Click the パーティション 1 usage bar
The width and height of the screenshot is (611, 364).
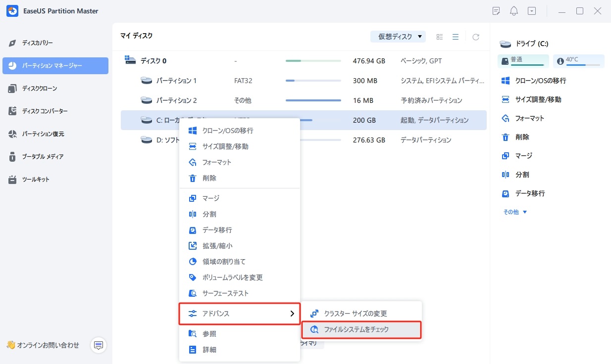pos(313,81)
